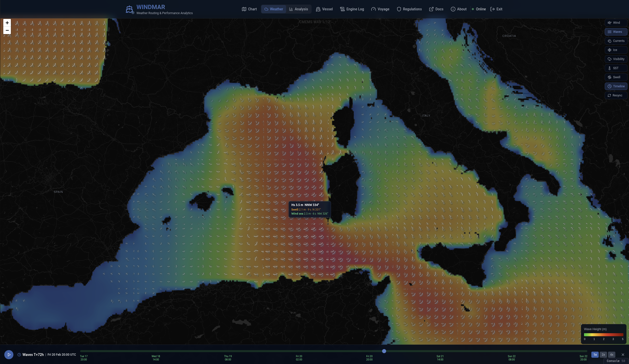Toggle the Wind layer

(x=616, y=23)
